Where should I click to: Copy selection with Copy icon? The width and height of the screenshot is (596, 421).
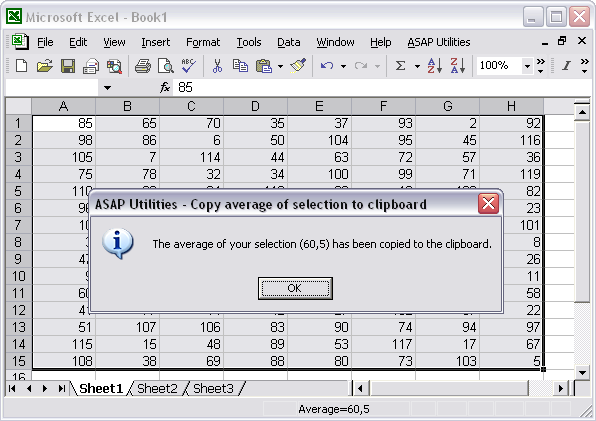pyautogui.click(x=240, y=66)
